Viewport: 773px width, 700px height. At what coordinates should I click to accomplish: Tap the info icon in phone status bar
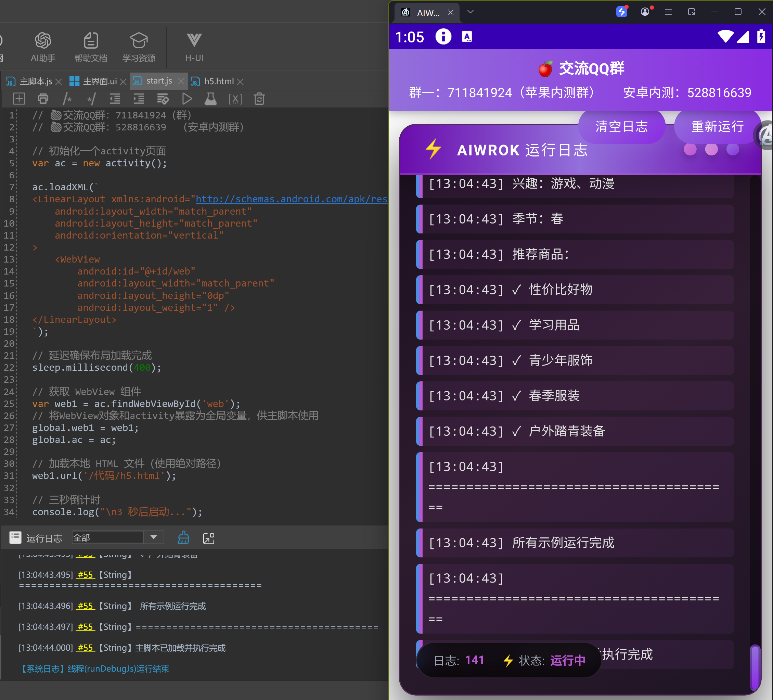(x=443, y=37)
